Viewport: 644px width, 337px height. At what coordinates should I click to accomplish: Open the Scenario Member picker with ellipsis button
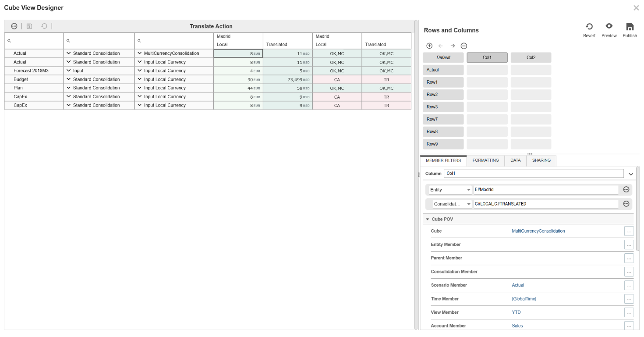pyautogui.click(x=629, y=285)
